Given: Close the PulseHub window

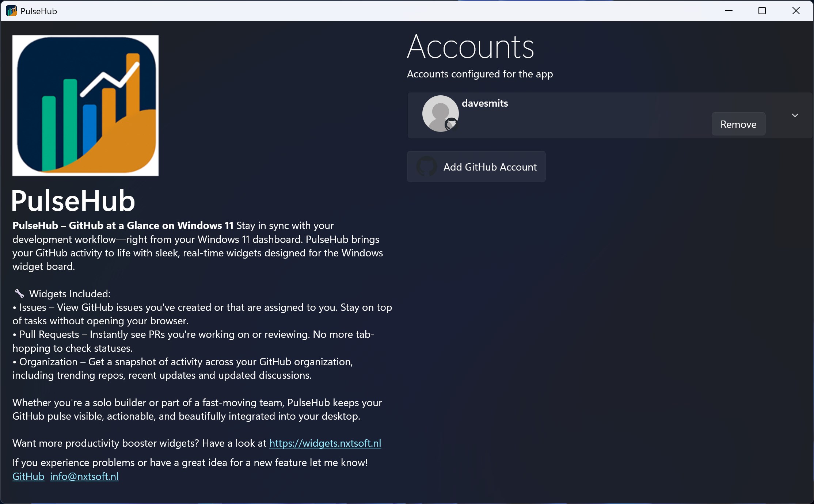Looking at the screenshot, I should (x=796, y=11).
